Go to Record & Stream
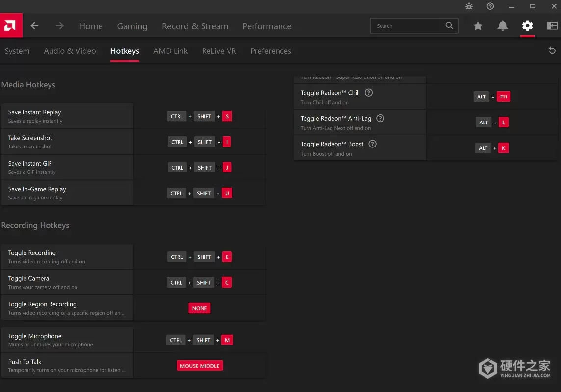Screen dimensions: 561x392 [195, 26]
